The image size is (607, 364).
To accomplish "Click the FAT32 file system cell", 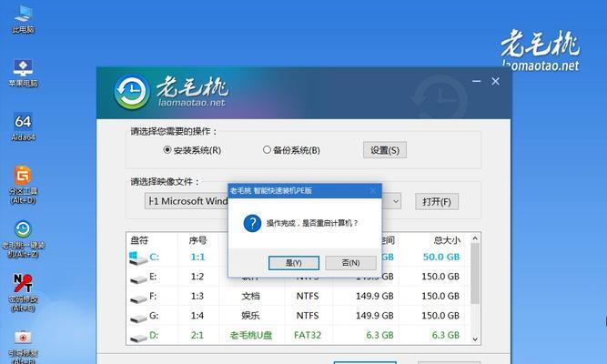I will (x=308, y=335).
